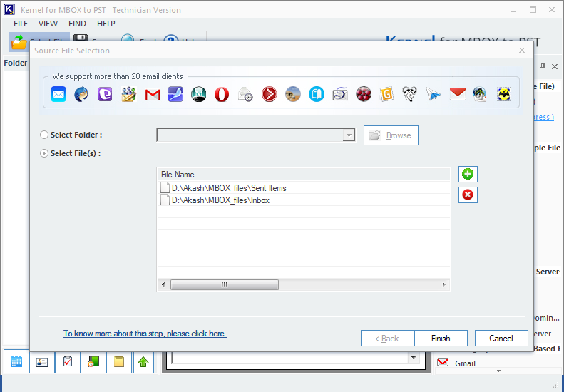Click the round eye-image email client icon
Image resolution: width=564 pixels, height=392 pixels.
point(293,94)
